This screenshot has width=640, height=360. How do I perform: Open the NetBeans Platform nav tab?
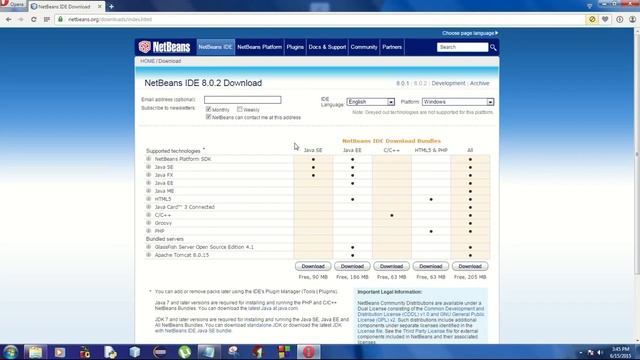(260, 47)
